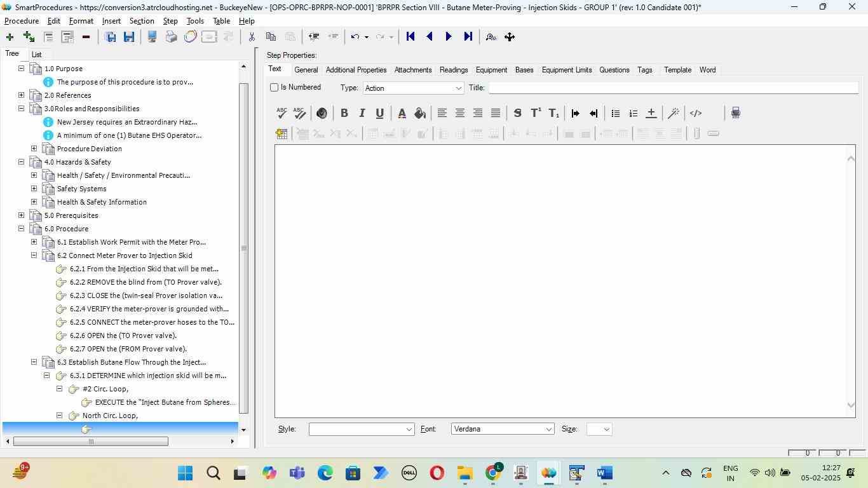Screen dimensions: 868x488
Task: Click the insert table icon
Action: (281, 133)
